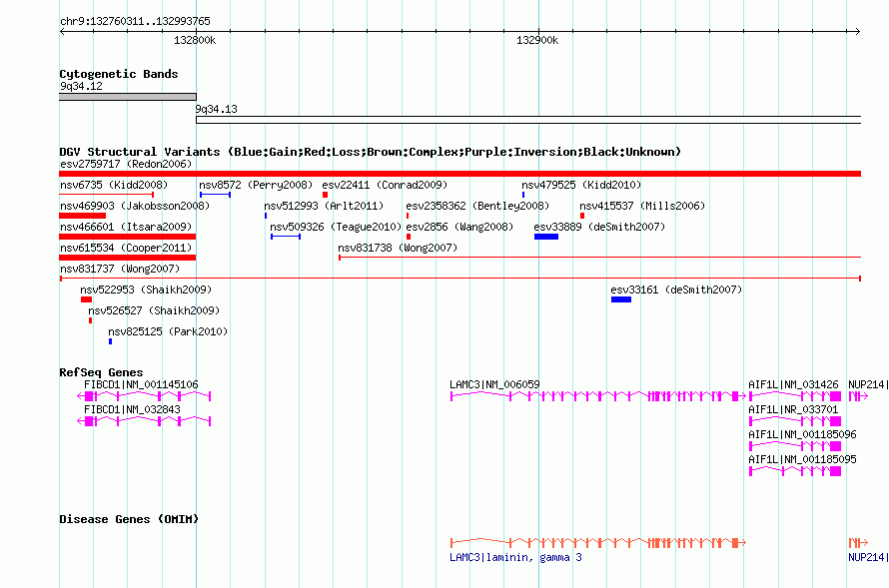Click esv2856 (Wang2008) label
889x588 pixels.
pyautogui.click(x=459, y=227)
